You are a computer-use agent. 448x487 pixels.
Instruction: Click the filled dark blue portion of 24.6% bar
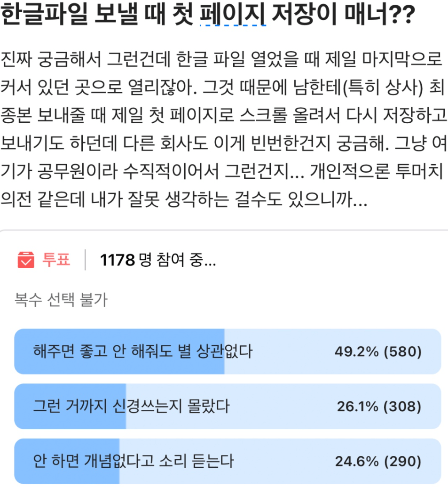click(x=67, y=461)
